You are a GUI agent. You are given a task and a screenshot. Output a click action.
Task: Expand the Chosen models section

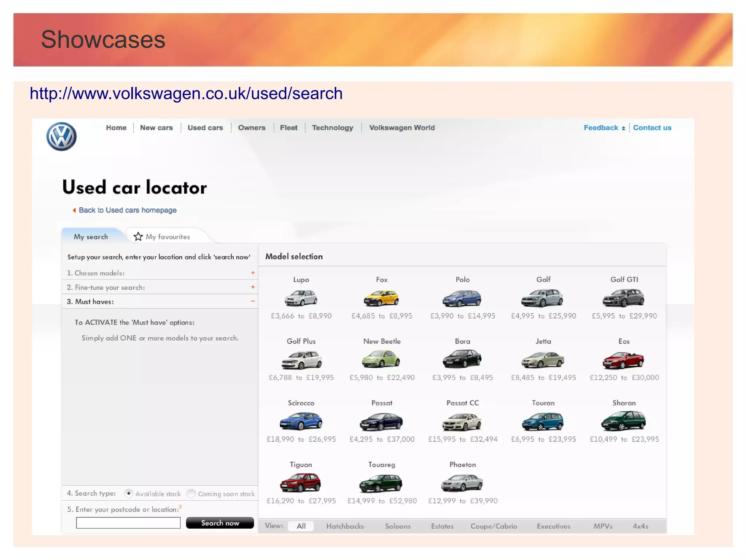253,273
